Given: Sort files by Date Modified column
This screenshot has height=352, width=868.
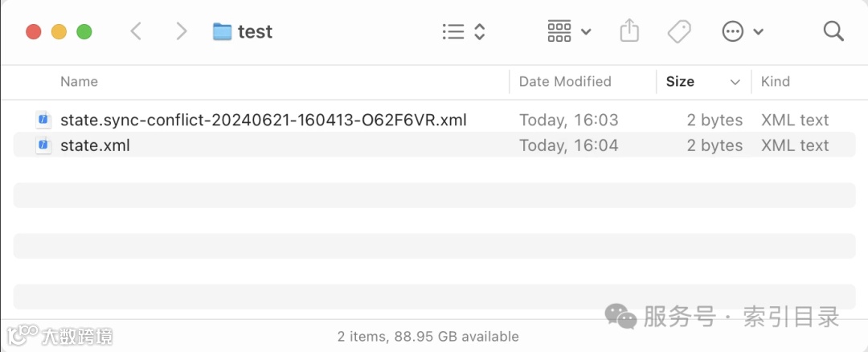Looking at the screenshot, I should tap(565, 82).
